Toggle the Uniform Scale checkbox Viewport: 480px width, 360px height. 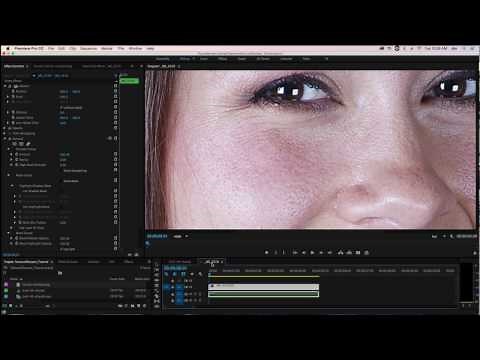click(61, 108)
